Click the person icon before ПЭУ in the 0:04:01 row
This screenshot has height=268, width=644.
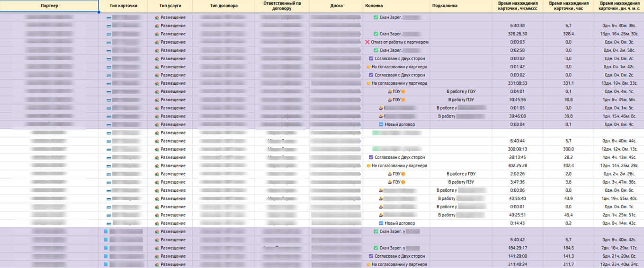(390, 91)
